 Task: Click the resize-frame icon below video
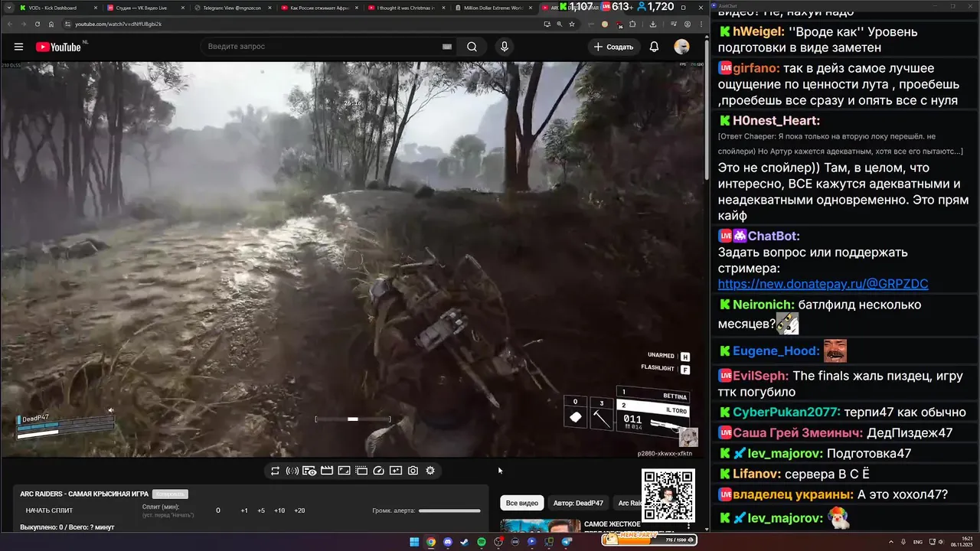pyautogui.click(x=344, y=471)
